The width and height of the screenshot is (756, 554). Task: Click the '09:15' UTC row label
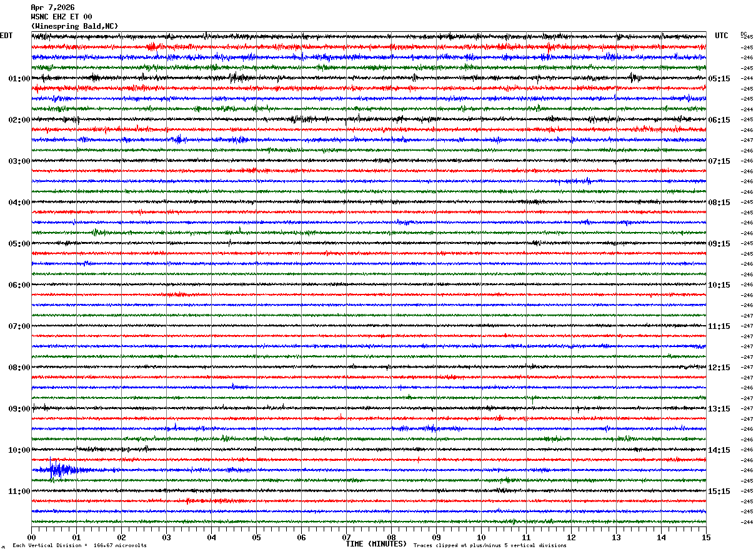(719, 244)
